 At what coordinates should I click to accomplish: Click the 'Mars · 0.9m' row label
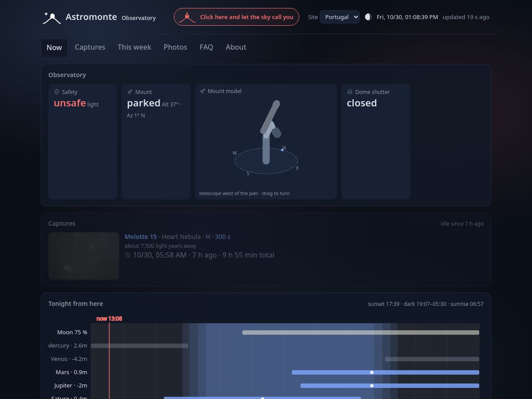click(71, 372)
